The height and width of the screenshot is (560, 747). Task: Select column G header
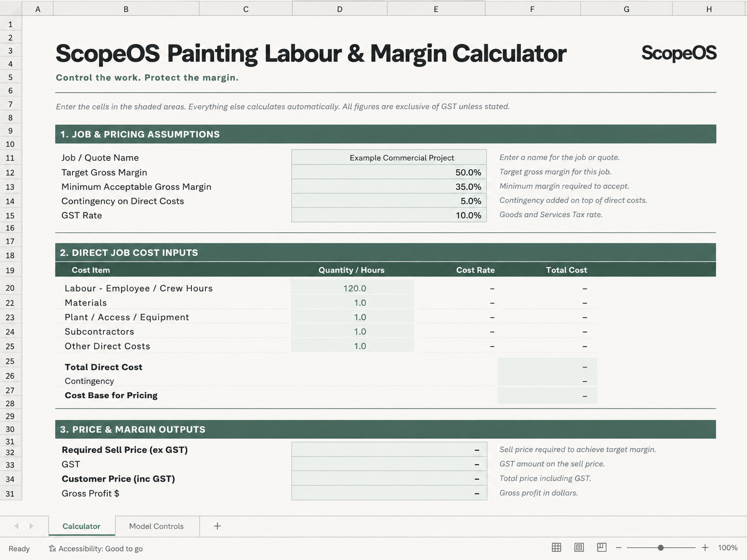[x=626, y=9]
